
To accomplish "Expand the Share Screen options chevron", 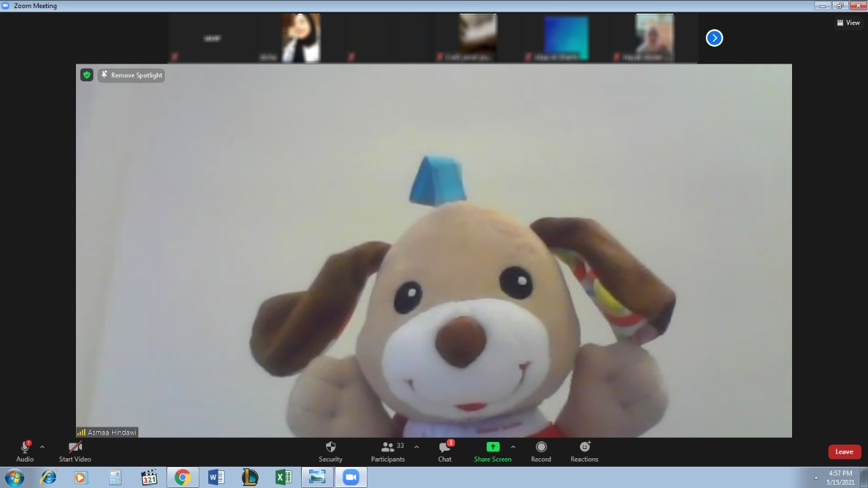I will click(x=513, y=447).
